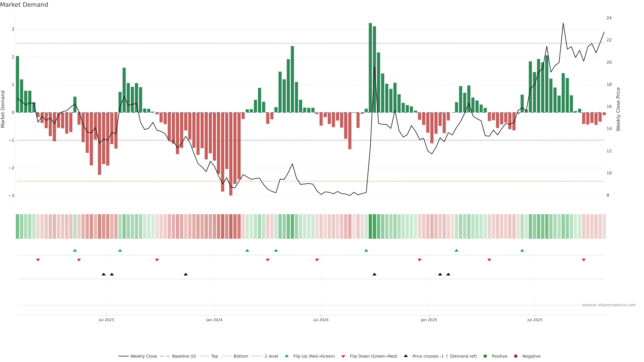Select the rightmost red flip-down triangle marker
644x362 pixels.
click(x=583, y=260)
